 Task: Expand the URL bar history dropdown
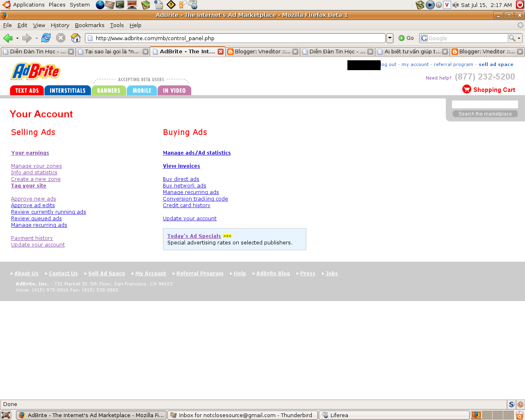(390, 38)
